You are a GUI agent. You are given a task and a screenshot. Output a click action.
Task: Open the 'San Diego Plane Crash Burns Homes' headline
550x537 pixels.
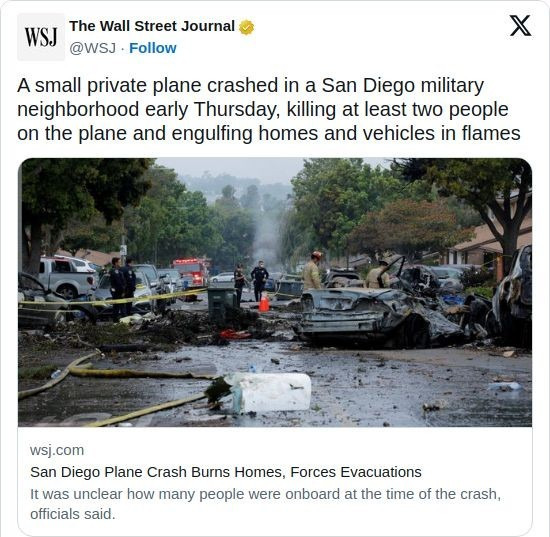226,472
